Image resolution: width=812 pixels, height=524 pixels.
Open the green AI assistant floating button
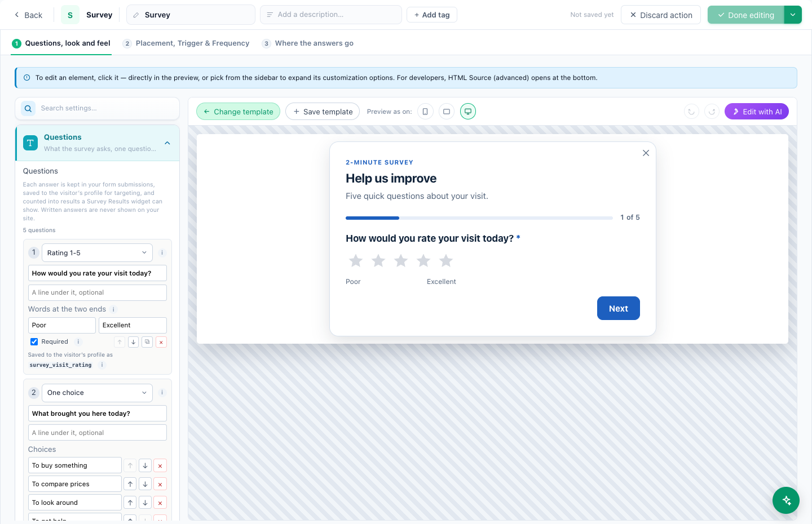click(x=786, y=500)
